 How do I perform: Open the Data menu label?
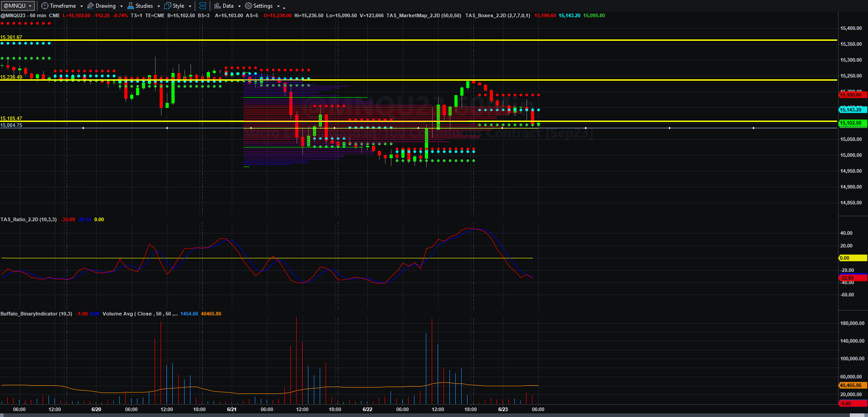[x=228, y=6]
